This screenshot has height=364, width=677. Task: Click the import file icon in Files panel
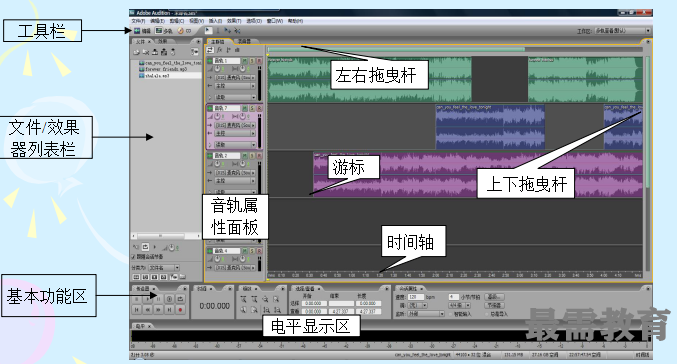(136, 52)
